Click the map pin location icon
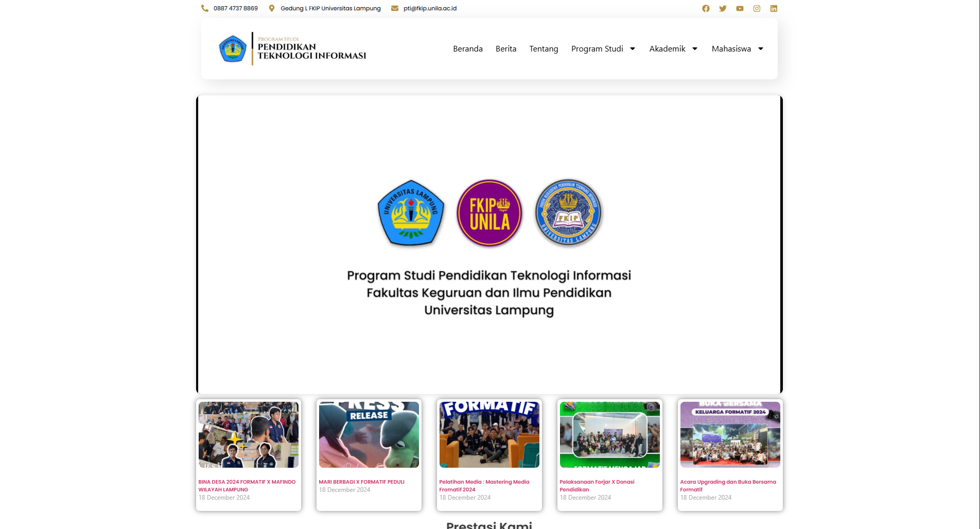The height and width of the screenshot is (529, 980). [x=272, y=8]
